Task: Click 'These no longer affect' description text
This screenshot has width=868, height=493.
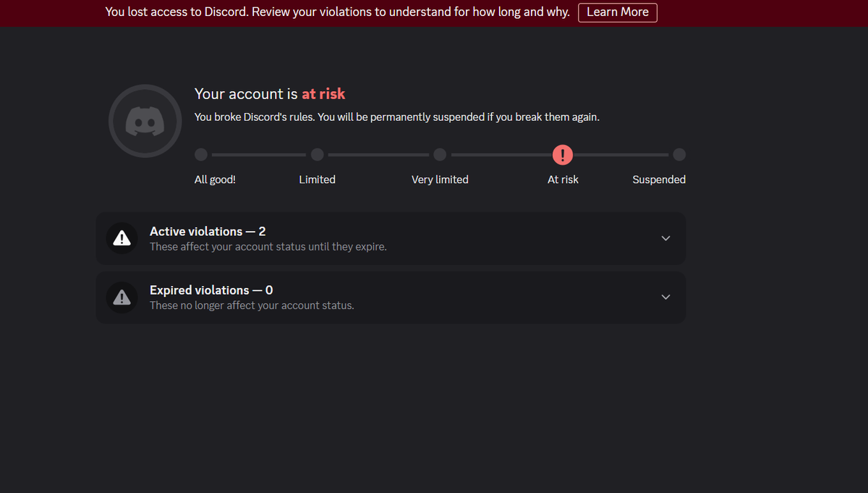Action: coord(252,306)
